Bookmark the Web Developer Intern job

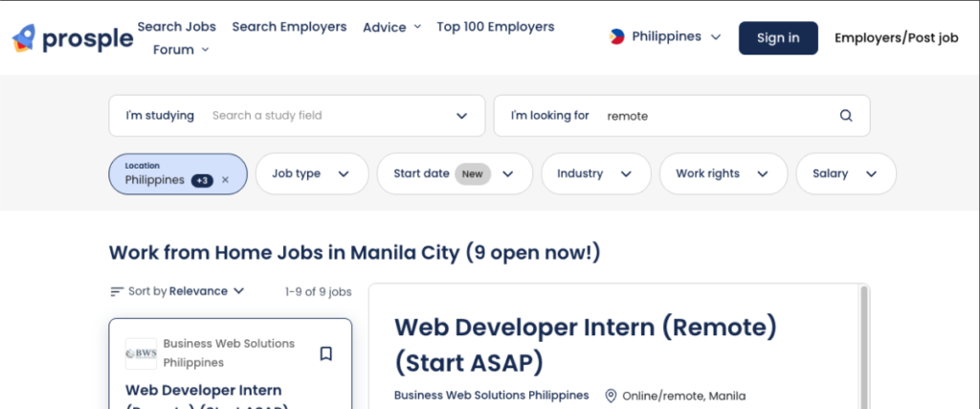pos(325,353)
